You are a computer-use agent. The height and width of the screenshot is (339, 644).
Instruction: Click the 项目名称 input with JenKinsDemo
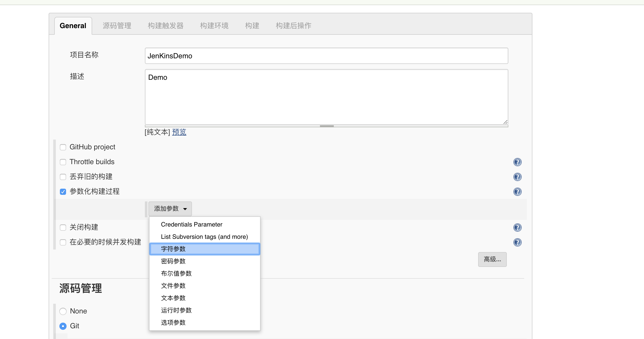point(326,56)
